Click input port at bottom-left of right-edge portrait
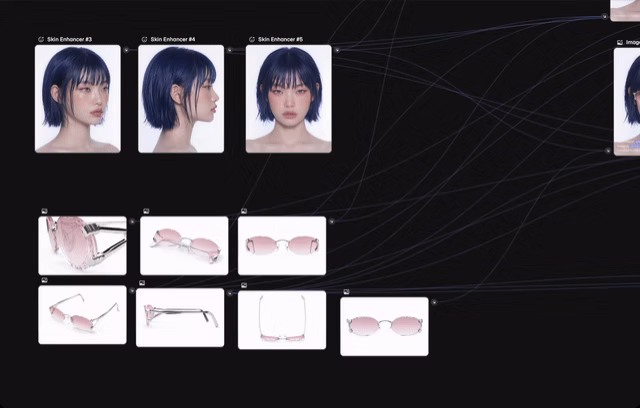Screen dimensions: 640x408 608,151
